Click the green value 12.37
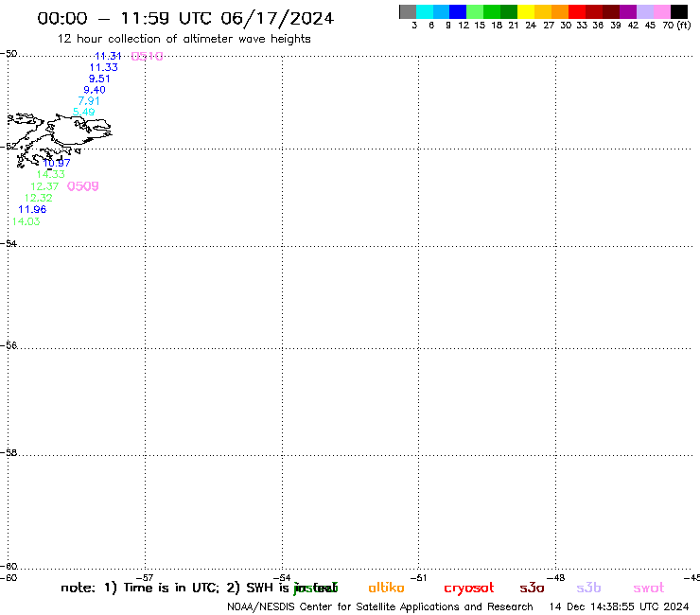The width and height of the screenshot is (700, 615). click(44, 186)
